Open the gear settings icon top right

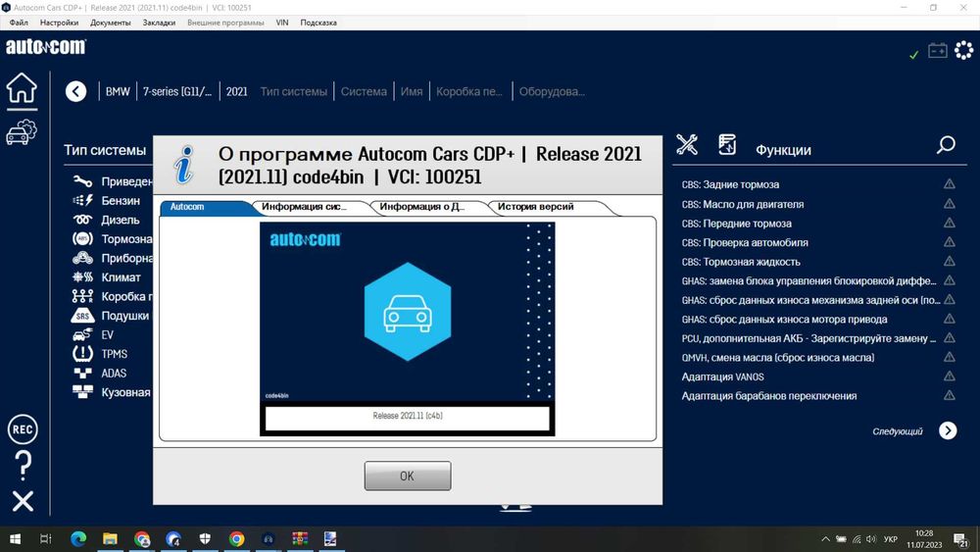coord(963,50)
